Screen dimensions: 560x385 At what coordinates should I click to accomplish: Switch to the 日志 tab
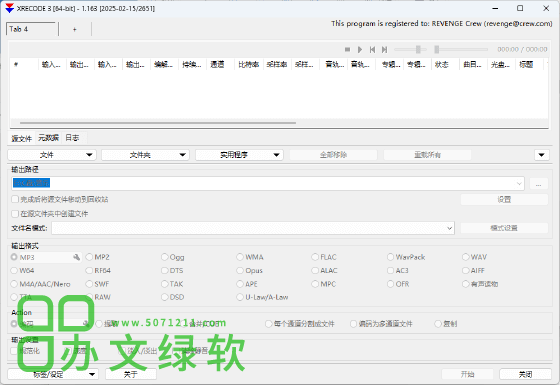(x=72, y=138)
